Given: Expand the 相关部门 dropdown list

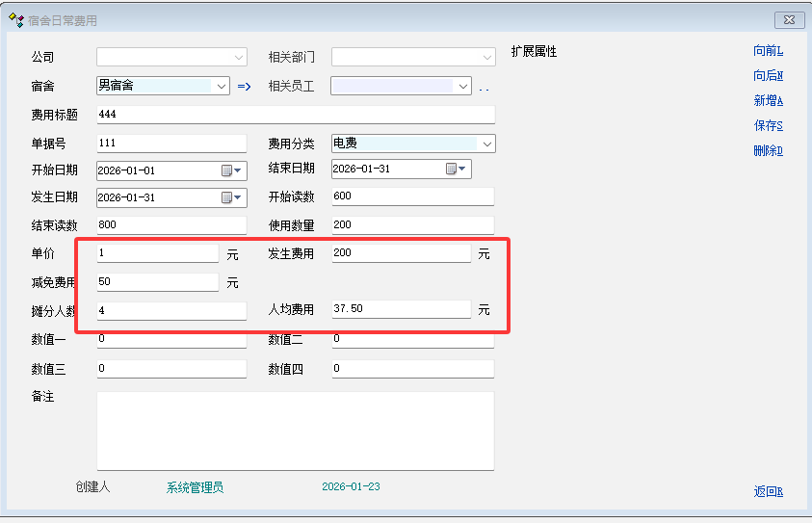Looking at the screenshot, I should pos(487,57).
